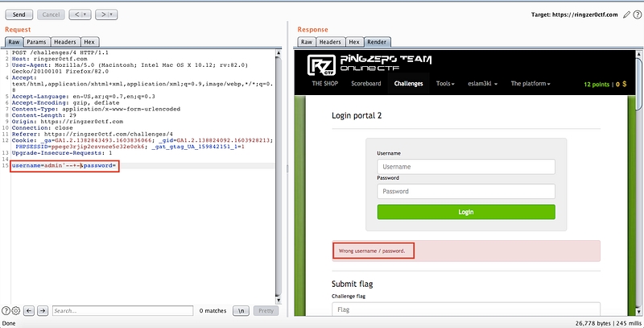Go to next search match arrow
Viewport: 644px width, 328px height.
point(43,310)
